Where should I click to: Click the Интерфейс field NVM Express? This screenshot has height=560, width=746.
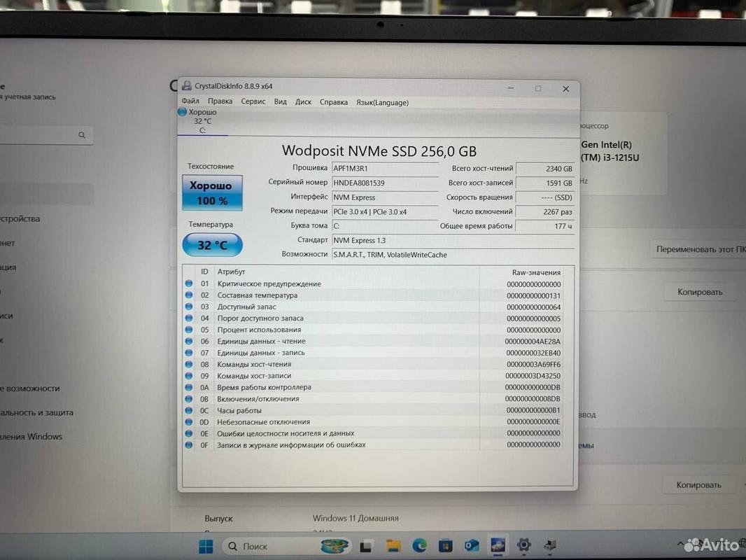click(385, 197)
